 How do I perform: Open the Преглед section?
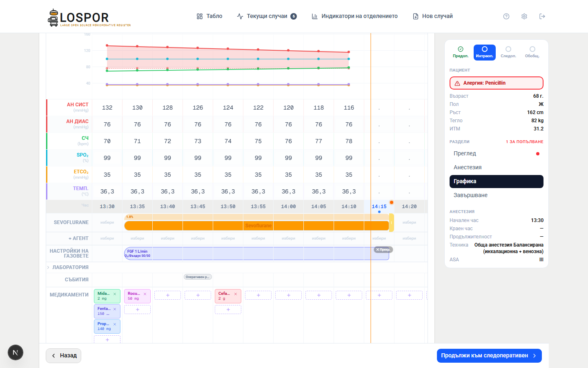tap(497, 154)
